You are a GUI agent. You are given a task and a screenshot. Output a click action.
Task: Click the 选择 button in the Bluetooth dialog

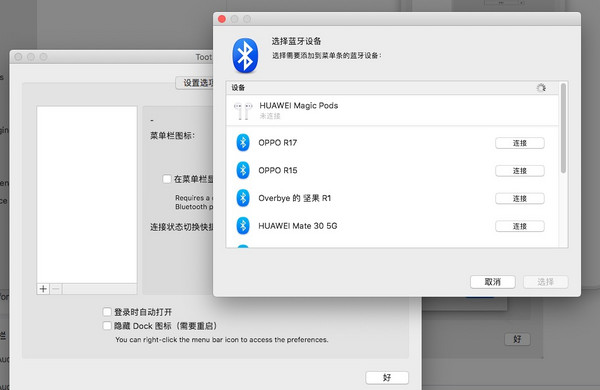(x=545, y=282)
